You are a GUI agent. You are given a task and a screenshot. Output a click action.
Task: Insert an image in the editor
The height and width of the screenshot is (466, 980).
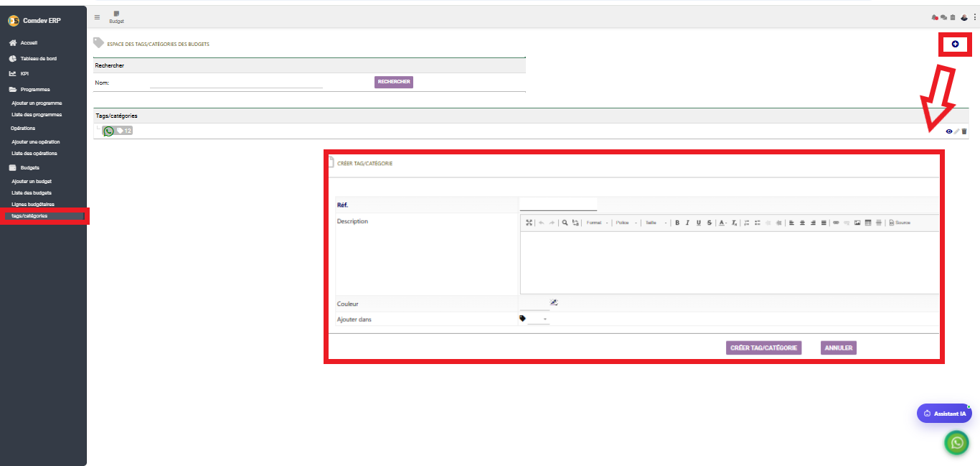[857, 223]
